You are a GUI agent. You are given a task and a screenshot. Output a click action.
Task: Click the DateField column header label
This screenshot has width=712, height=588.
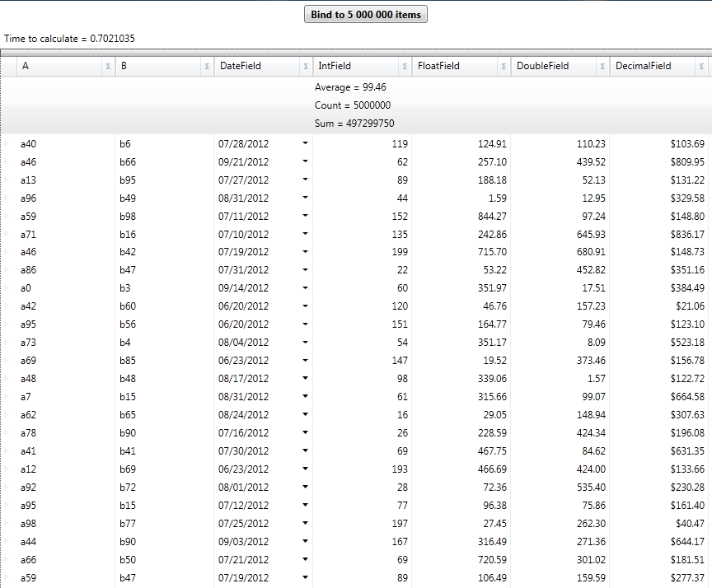click(x=240, y=66)
